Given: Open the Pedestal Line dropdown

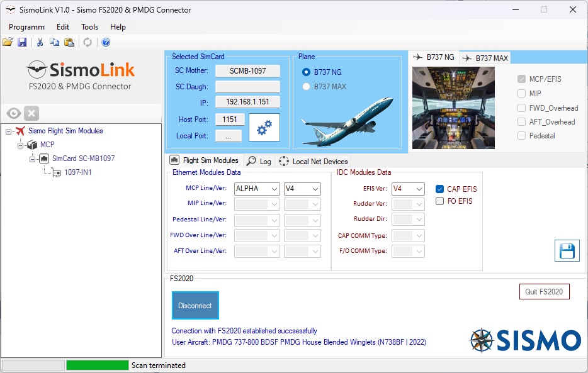Looking at the screenshot, I should coord(257,220).
